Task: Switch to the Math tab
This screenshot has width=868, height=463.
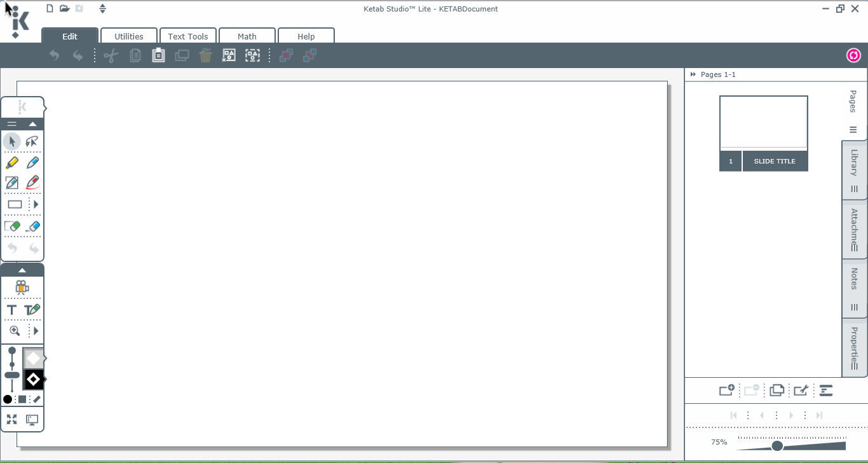Action: click(247, 36)
